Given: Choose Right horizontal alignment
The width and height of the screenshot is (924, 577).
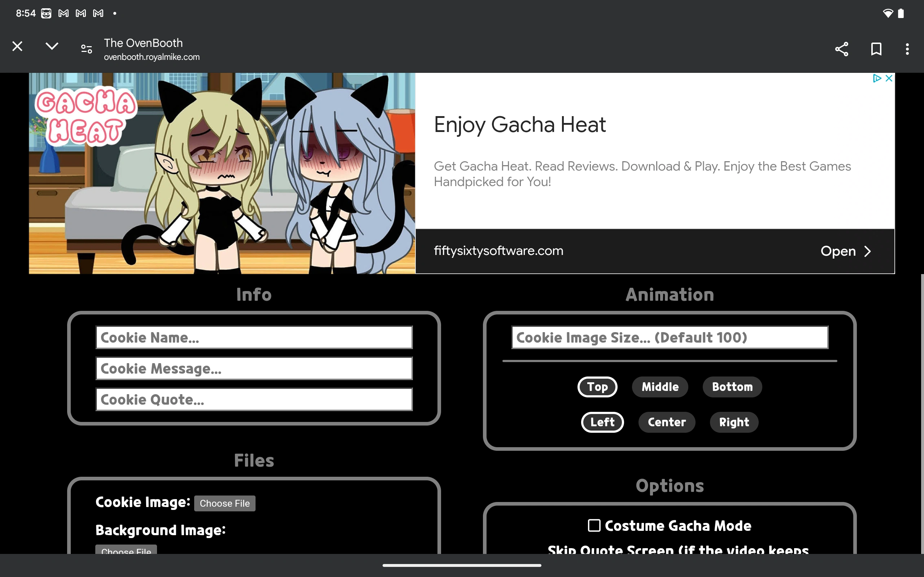Looking at the screenshot, I should tap(734, 422).
